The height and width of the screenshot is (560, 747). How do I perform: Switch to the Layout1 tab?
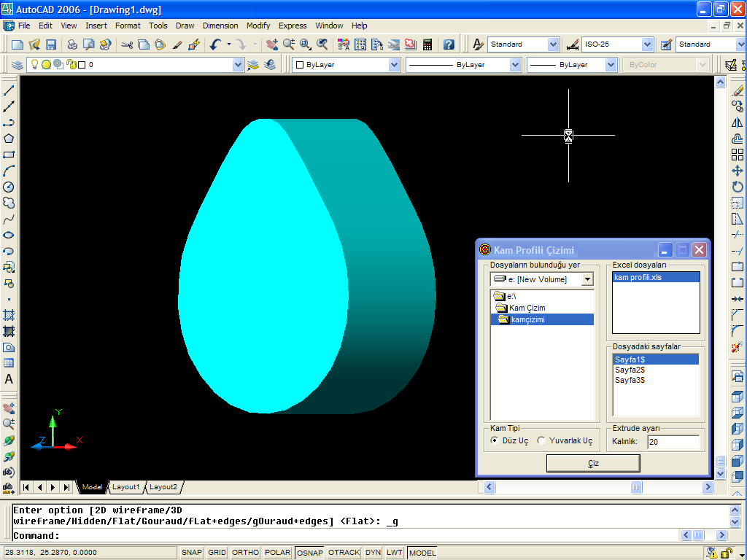click(x=125, y=487)
